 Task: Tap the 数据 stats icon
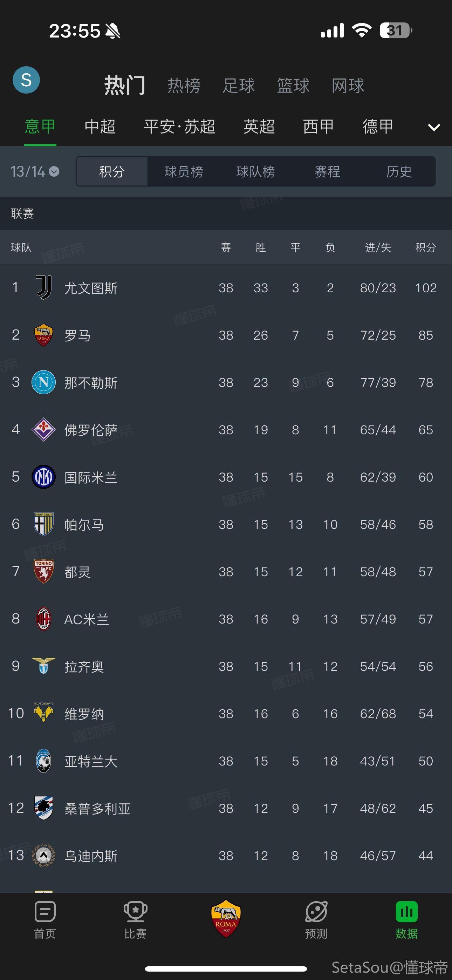[x=406, y=918]
